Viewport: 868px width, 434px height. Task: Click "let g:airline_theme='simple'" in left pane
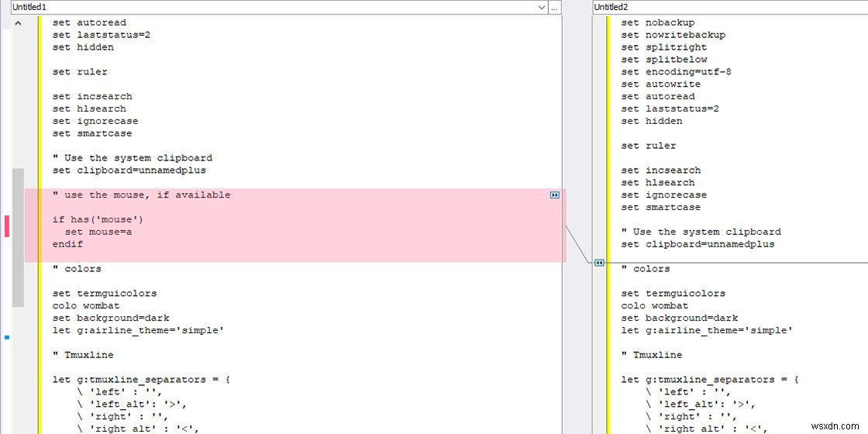point(139,330)
